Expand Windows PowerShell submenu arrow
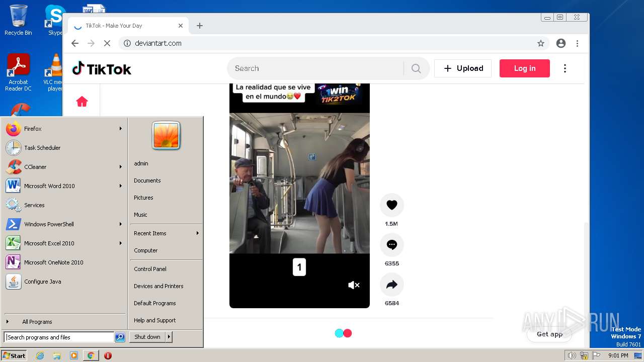The image size is (644, 362). coord(121,224)
